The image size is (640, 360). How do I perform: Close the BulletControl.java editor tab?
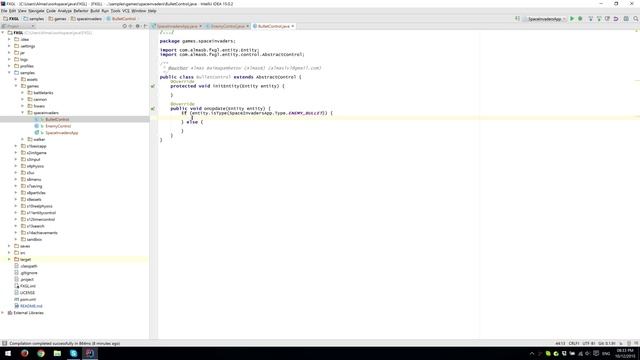click(x=293, y=26)
